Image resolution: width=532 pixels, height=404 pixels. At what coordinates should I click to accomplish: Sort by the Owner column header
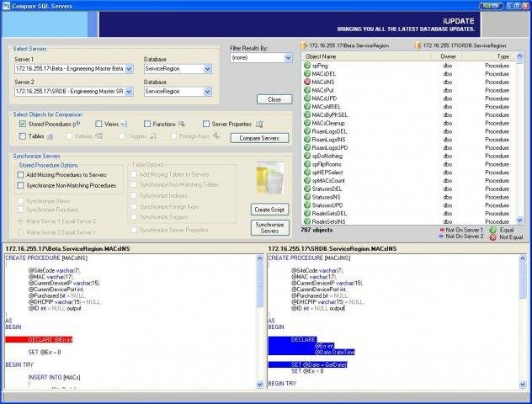[x=447, y=56]
